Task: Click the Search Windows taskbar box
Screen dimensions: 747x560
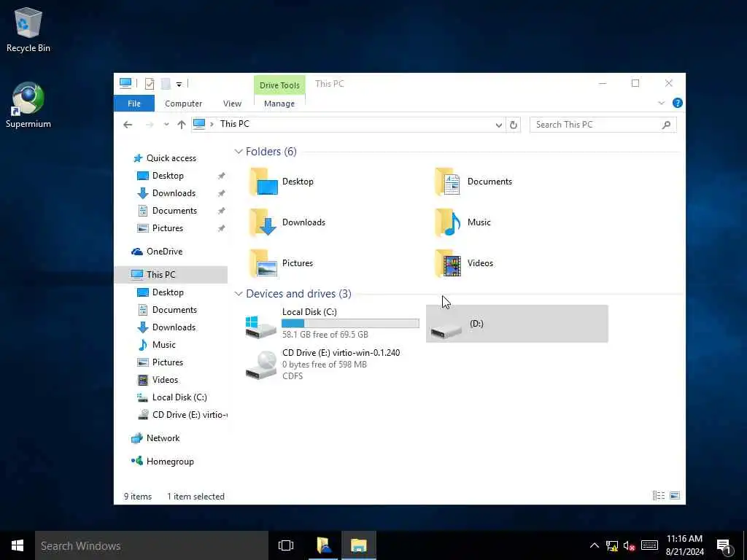Action: click(x=152, y=545)
